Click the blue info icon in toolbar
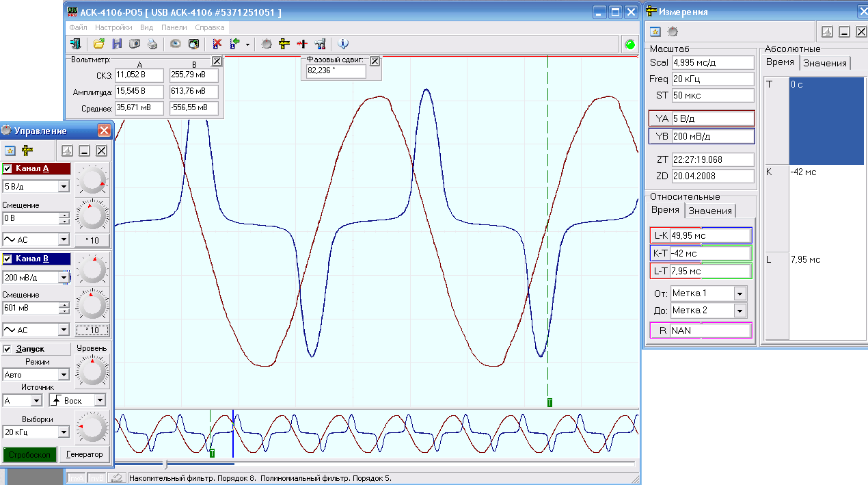Screen dimensions: 868x485 click(x=343, y=44)
